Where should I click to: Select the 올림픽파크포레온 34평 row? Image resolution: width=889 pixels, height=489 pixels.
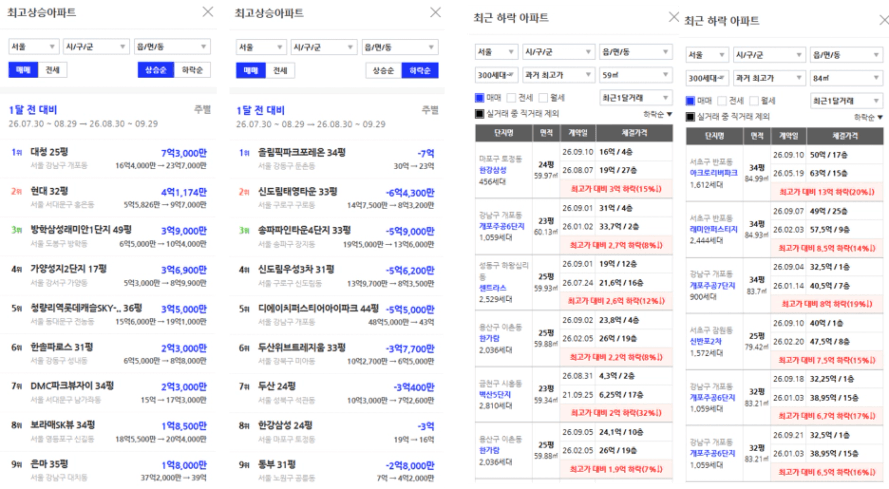[337, 159]
